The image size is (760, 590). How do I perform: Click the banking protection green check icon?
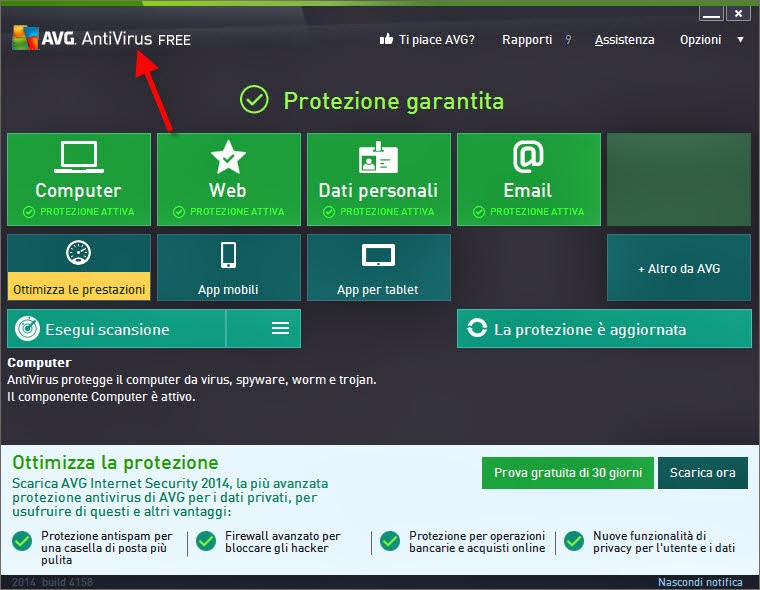390,541
